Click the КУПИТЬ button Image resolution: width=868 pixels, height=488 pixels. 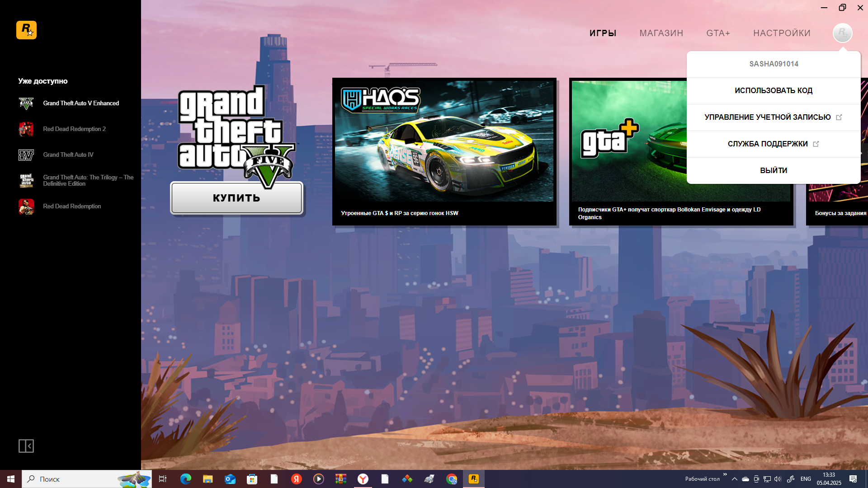[x=236, y=198]
